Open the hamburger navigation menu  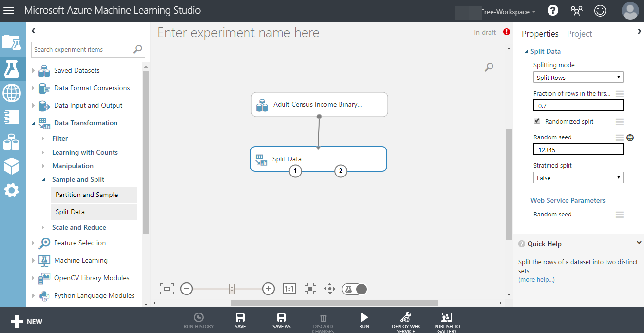coord(9,10)
